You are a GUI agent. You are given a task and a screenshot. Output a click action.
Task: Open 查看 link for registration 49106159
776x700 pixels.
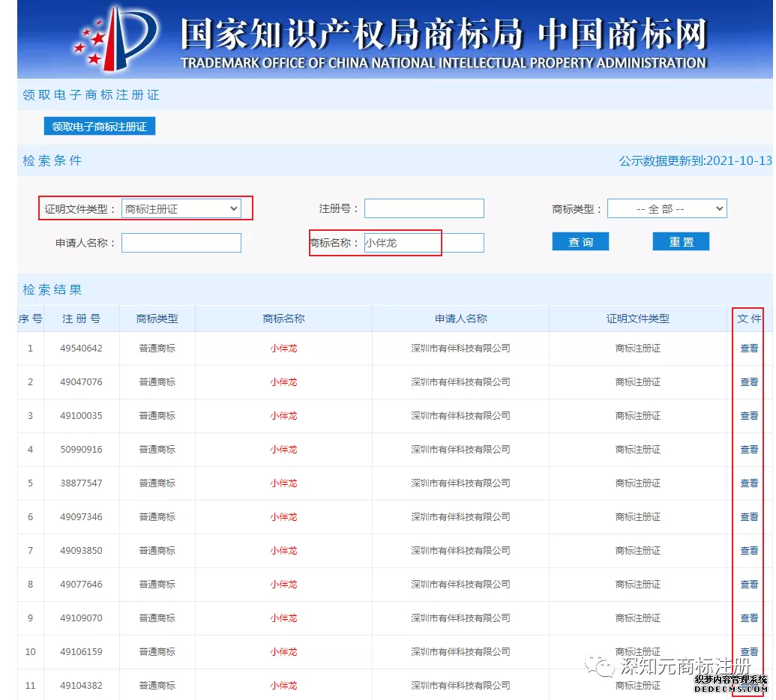(x=749, y=651)
